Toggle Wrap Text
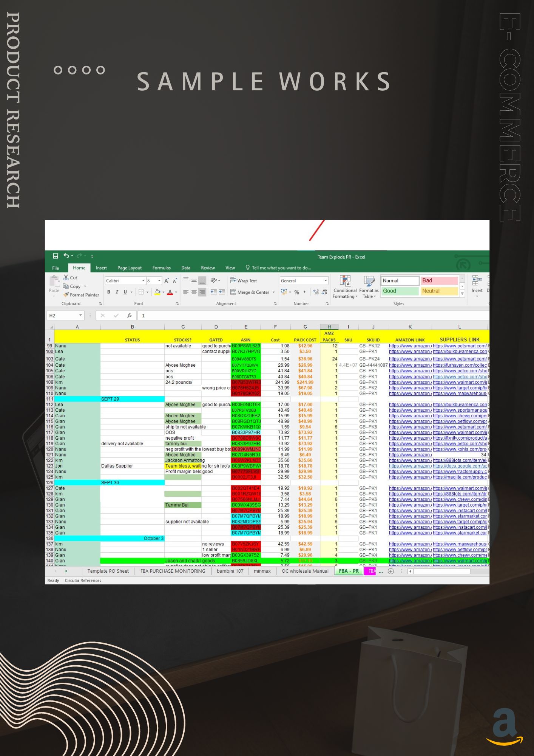The image size is (534, 756). [244, 281]
